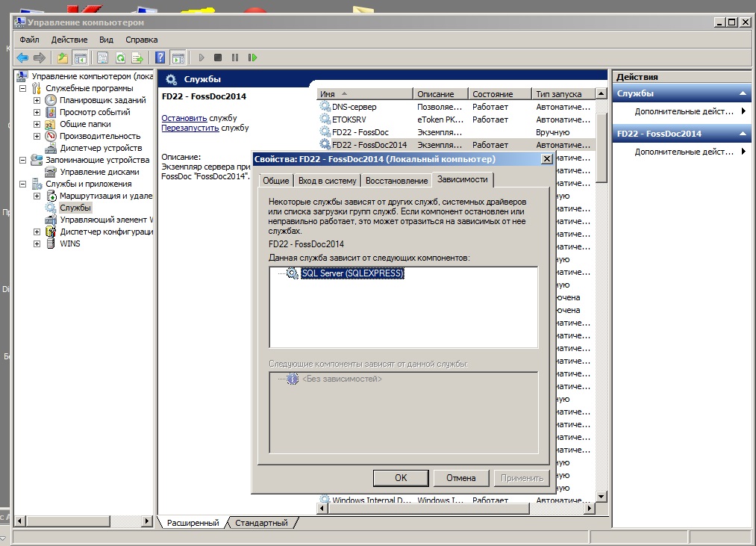The height and width of the screenshot is (546, 756).
Task: Expand the Маршрутизация и удаленный доступ node
Action: (x=37, y=196)
